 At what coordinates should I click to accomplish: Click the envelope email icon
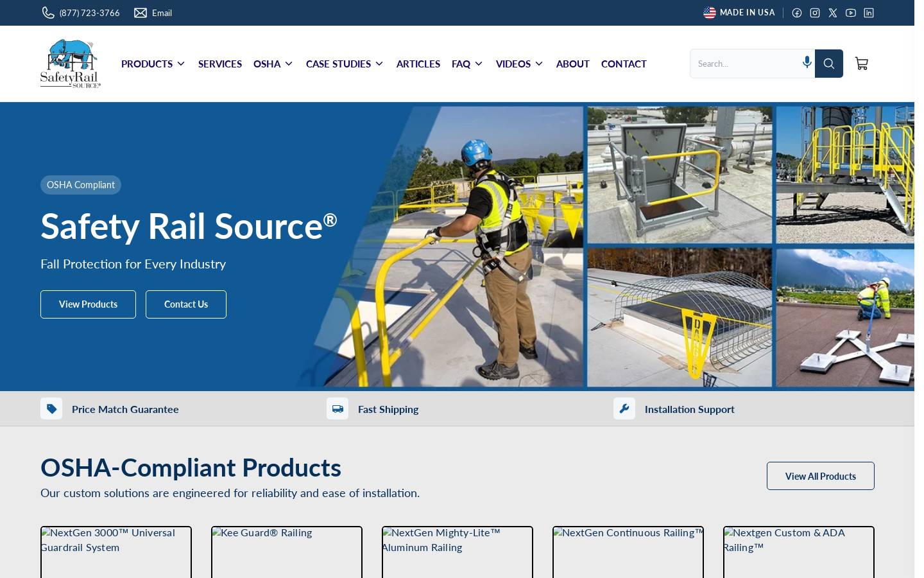pyautogui.click(x=141, y=13)
